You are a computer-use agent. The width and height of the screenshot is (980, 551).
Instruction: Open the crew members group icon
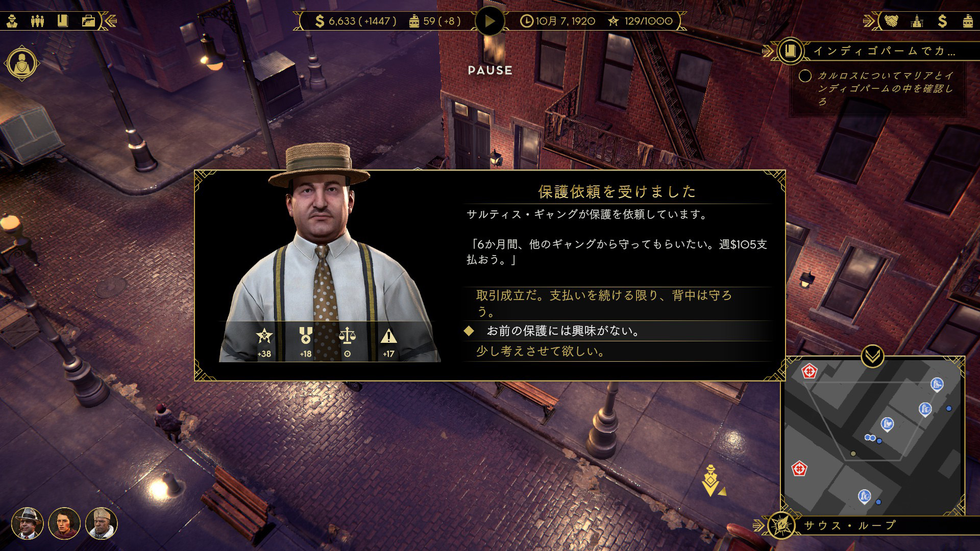coord(38,21)
